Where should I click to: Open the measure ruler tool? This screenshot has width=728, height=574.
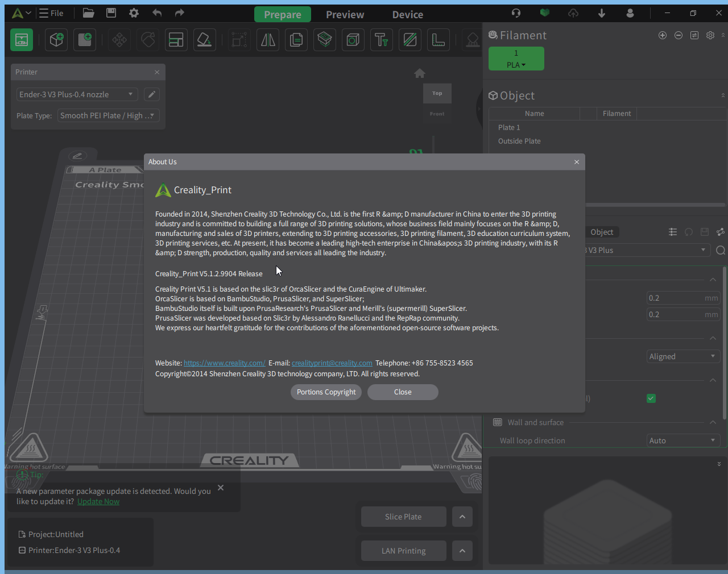point(439,40)
